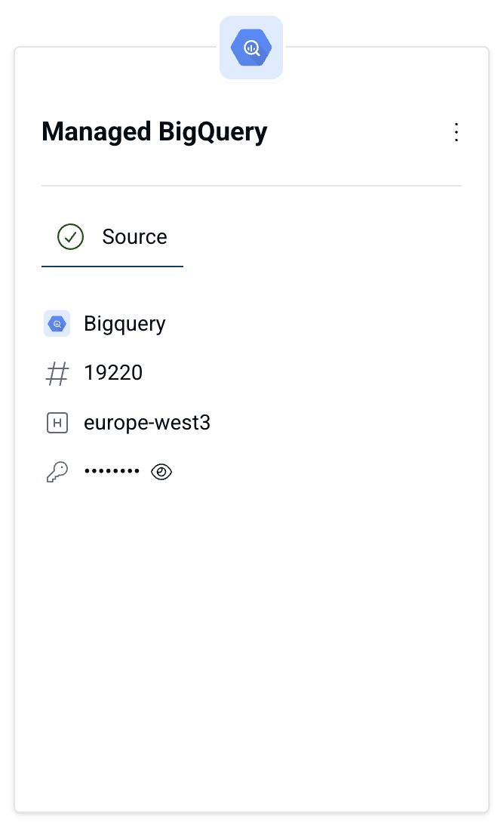Click the hash number icon
Image resolution: width=504 pixels, height=838 pixels.
tap(57, 373)
